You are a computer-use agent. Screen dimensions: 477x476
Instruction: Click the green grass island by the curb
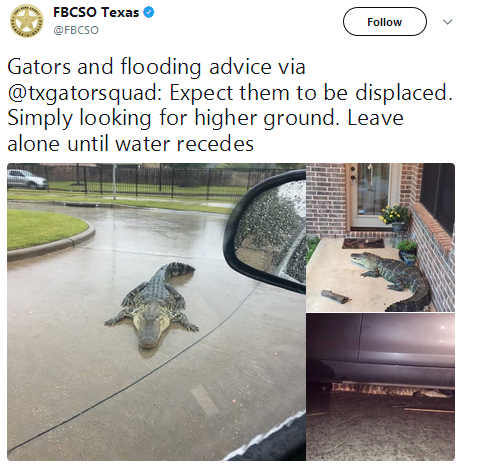tap(48, 230)
